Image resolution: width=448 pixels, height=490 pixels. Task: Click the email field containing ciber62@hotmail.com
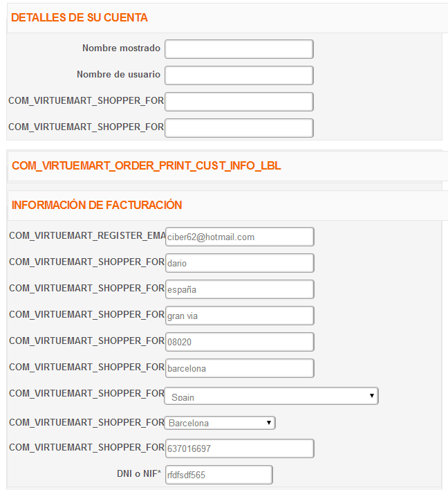[x=239, y=237]
